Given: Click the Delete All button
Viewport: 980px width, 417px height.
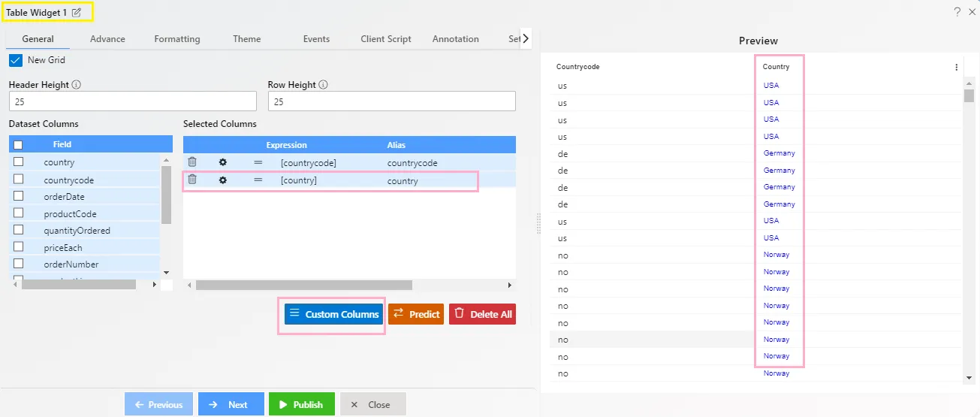Looking at the screenshot, I should pos(482,314).
